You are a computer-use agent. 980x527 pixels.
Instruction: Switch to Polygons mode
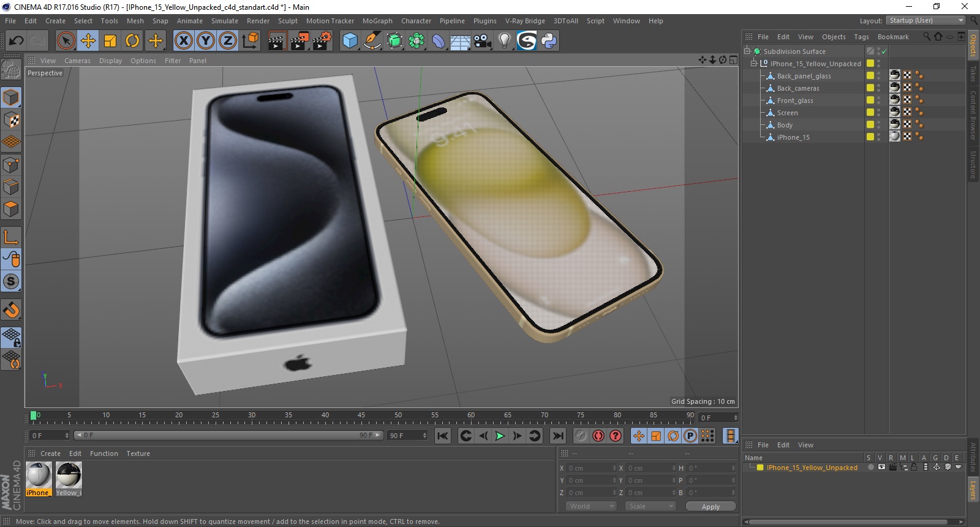(x=11, y=209)
